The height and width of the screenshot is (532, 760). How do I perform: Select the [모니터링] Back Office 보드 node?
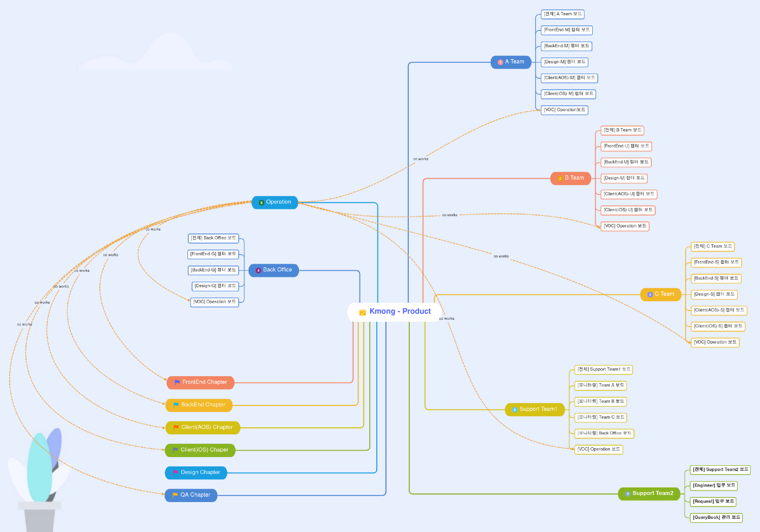[x=605, y=433]
